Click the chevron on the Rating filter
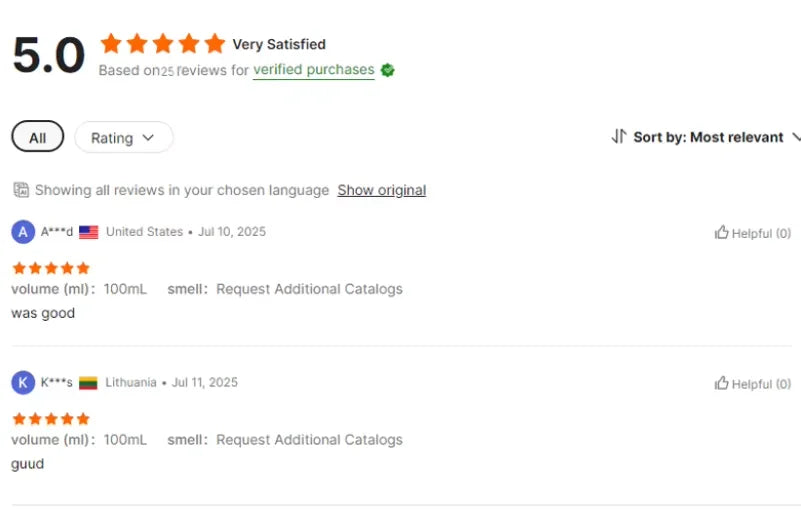 pyautogui.click(x=148, y=138)
